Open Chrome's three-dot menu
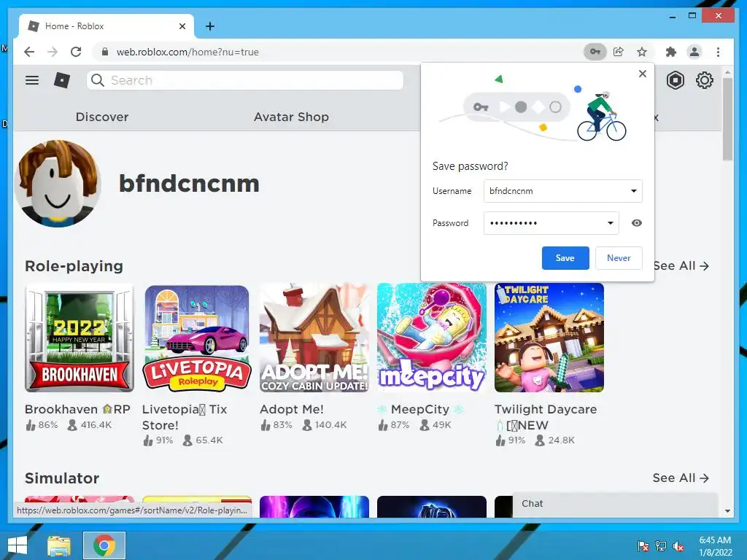747x560 pixels. click(x=718, y=52)
